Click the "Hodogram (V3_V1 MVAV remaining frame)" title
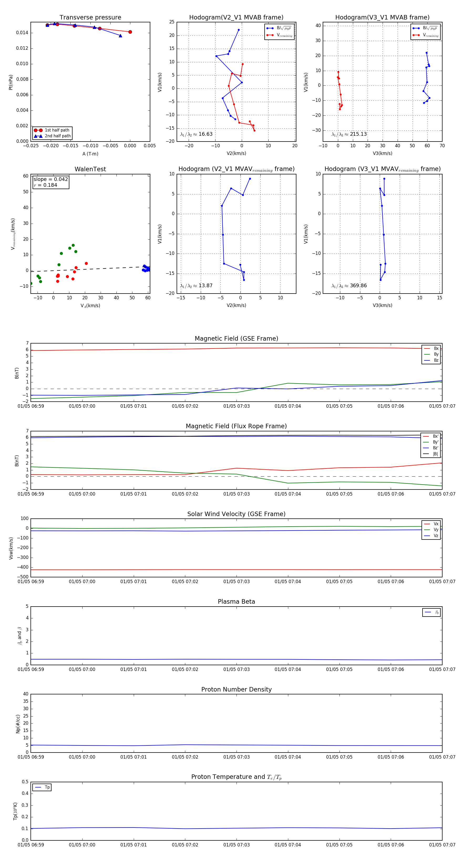Image resolution: width=473 pixels, height=868 pixels. click(x=382, y=169)
